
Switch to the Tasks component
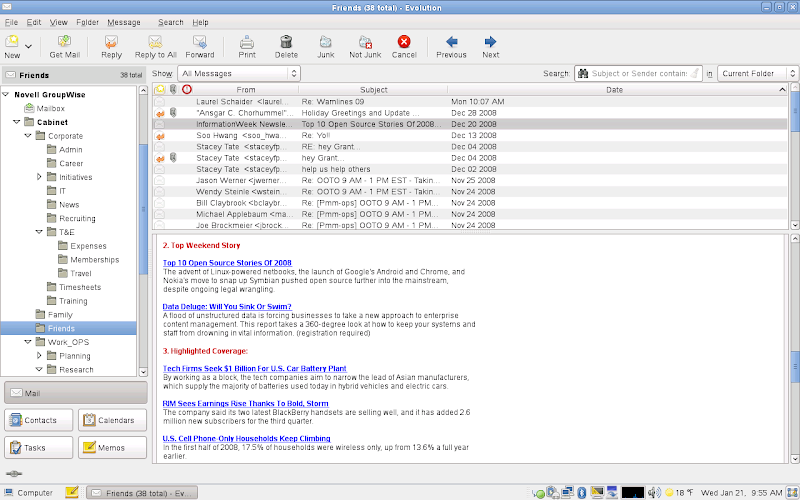click(39, 448)
